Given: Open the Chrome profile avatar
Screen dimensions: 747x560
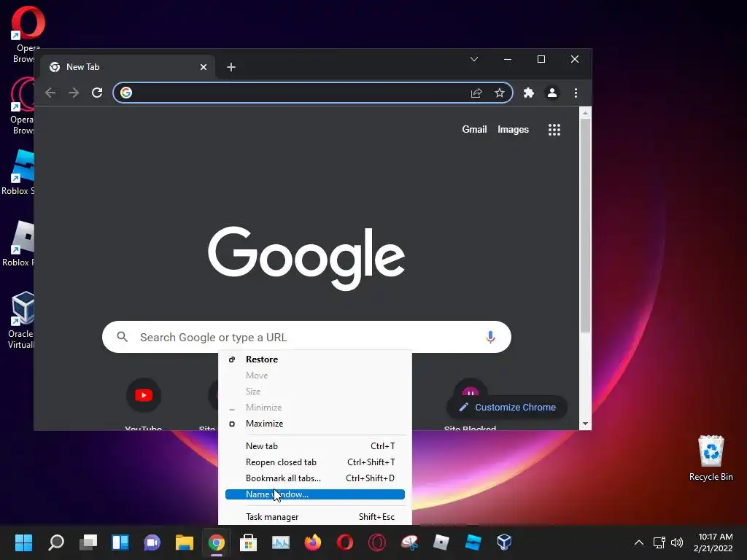Looking at the screenshot, I should coord(552,93).
